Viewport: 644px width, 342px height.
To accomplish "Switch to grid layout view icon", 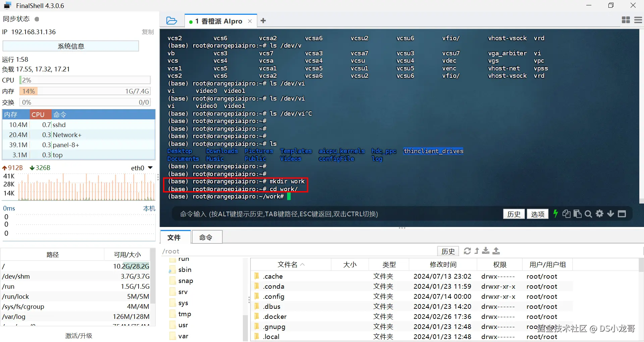I will pos(626,20).
